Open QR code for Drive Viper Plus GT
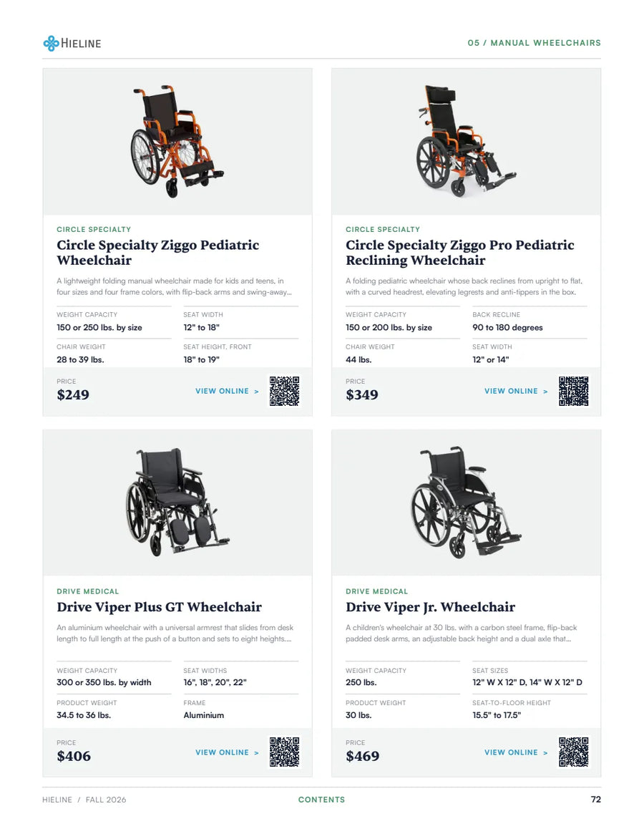 click(284, 752)
